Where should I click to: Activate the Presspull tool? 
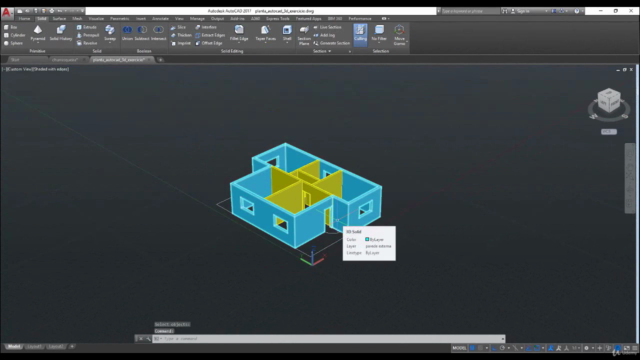88,35
